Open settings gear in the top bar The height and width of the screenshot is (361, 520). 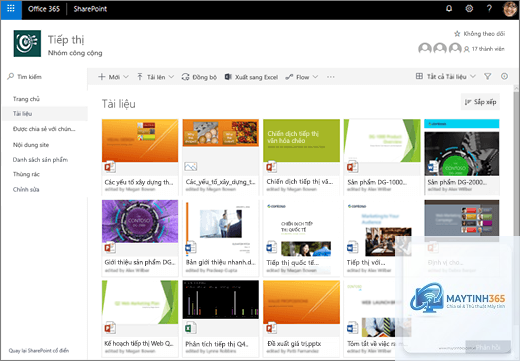(469, 9)
